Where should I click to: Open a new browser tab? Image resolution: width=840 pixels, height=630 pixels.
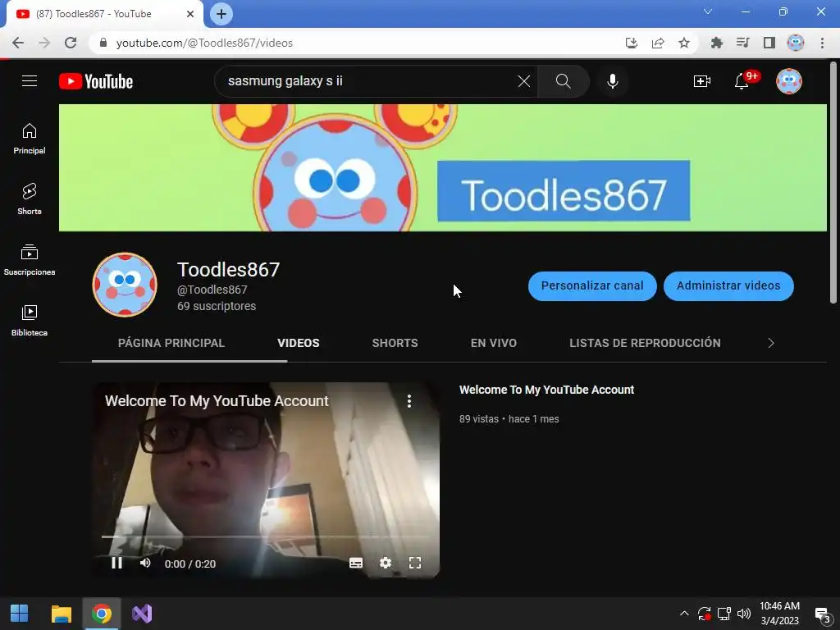coord(221,14)
